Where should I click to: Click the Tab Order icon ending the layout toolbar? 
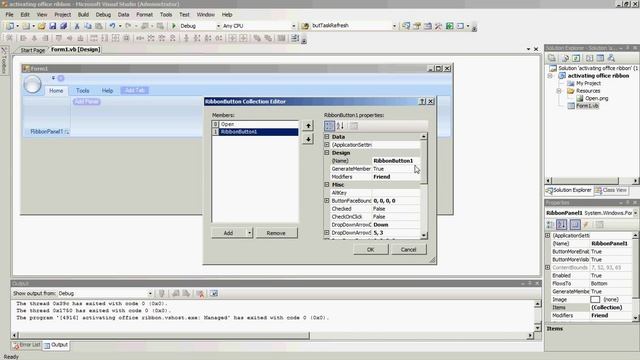(295, 38)
